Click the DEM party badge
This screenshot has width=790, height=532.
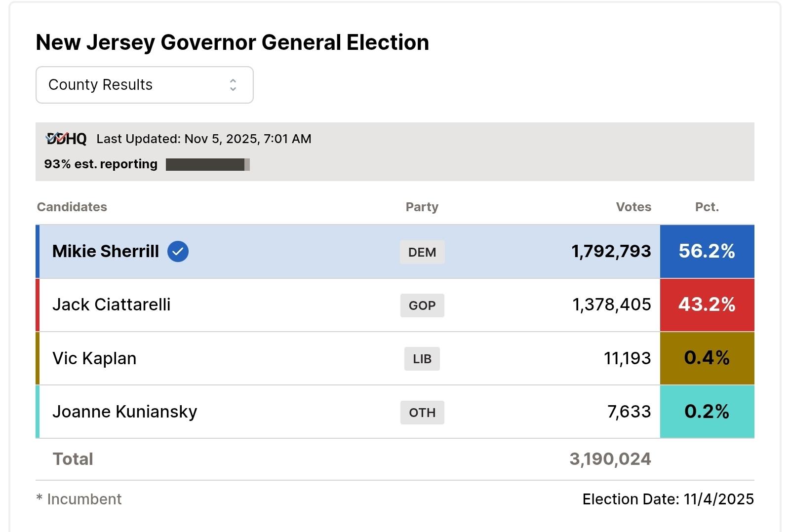pos(422,252)
